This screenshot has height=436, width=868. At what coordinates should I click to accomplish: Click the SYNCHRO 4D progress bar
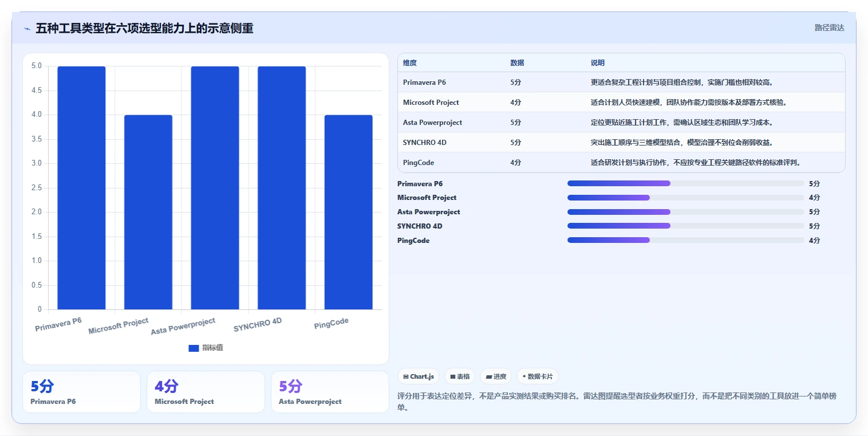point(686,226)
